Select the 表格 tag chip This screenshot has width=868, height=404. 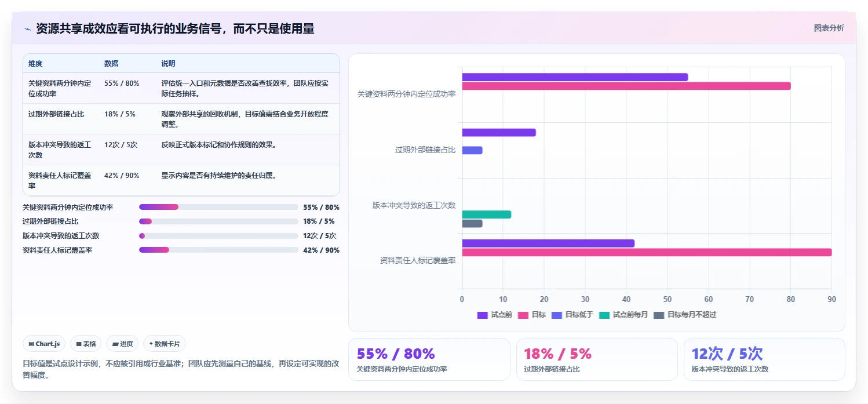pos(86,344)
